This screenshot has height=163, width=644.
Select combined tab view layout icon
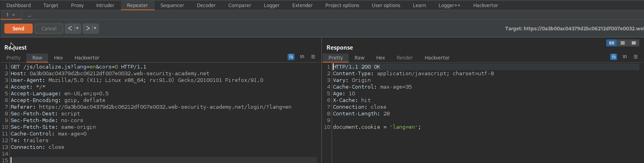tap(634, 43)
